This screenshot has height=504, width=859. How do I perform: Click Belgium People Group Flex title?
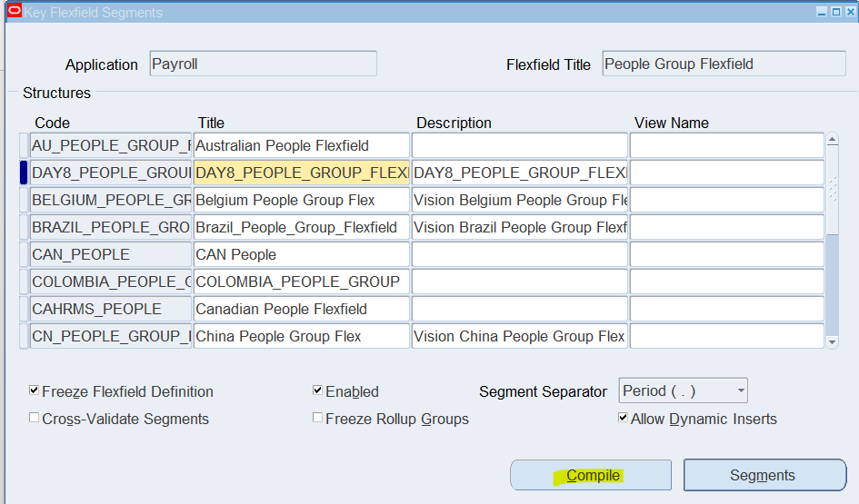pyautogui.click(x=301, y=201)
